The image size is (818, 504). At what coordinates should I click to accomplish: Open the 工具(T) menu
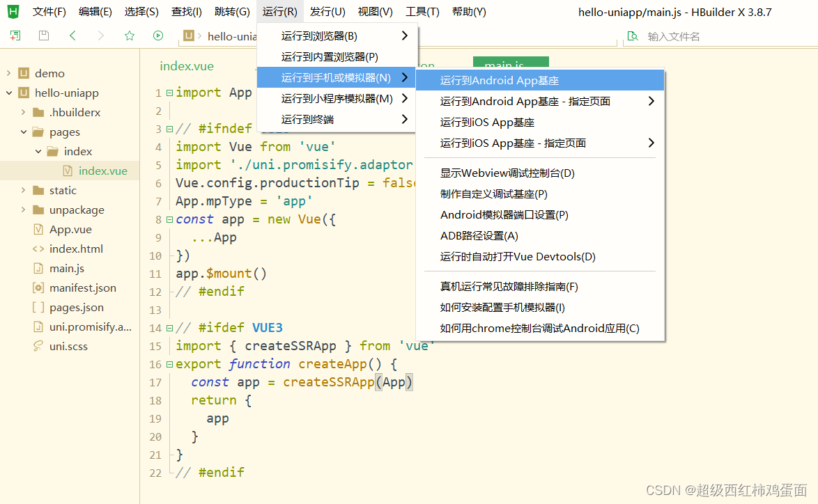pos(422,11)
